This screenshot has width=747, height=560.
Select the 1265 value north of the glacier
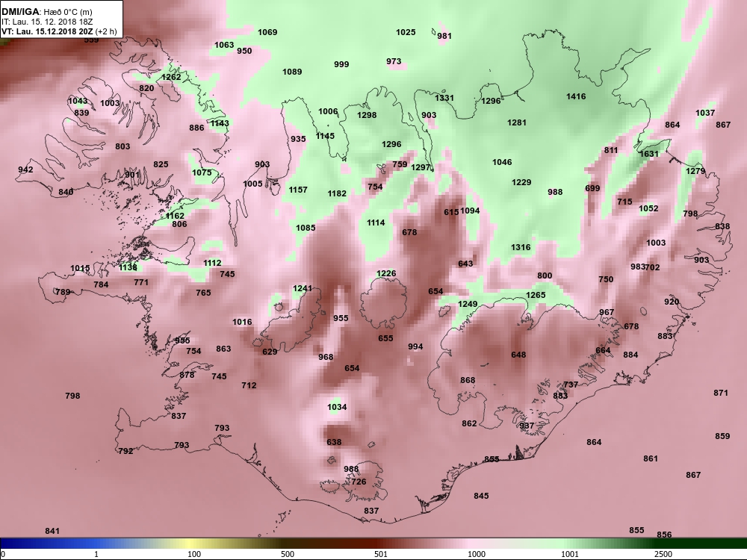[x=536, y=295]
